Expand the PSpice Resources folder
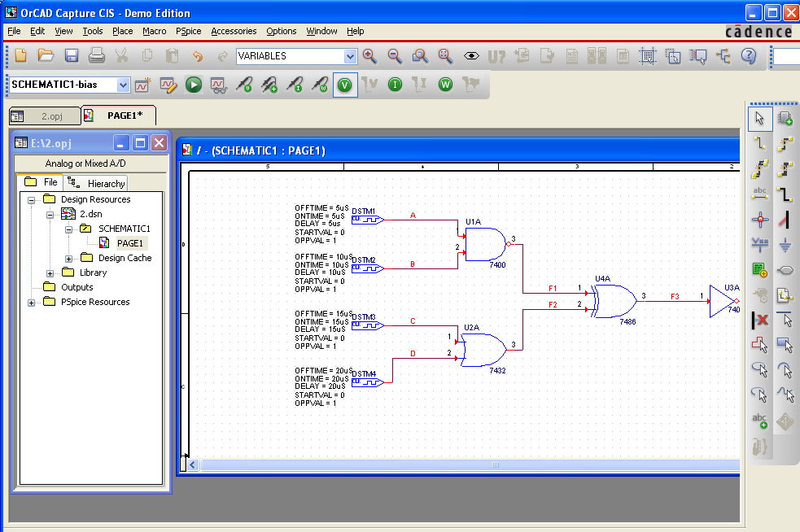The image size is (800, 532). click(31, 303)
